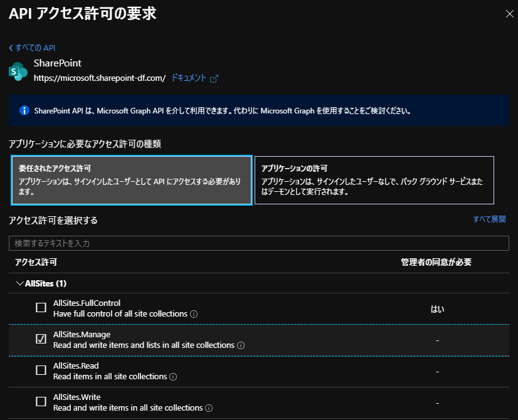Screen dimensions: 518x420
Task: Open the ドキュメント link
Action: click(189, 78)
